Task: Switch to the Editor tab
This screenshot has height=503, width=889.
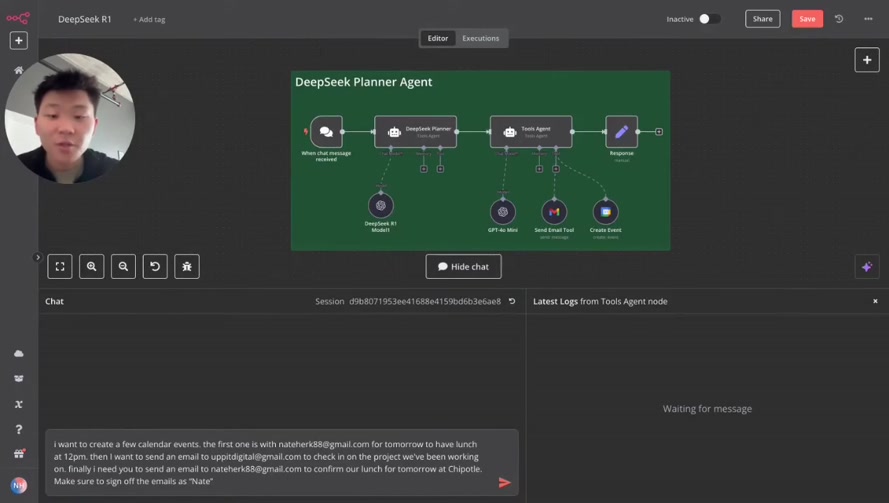Action: 438,38
